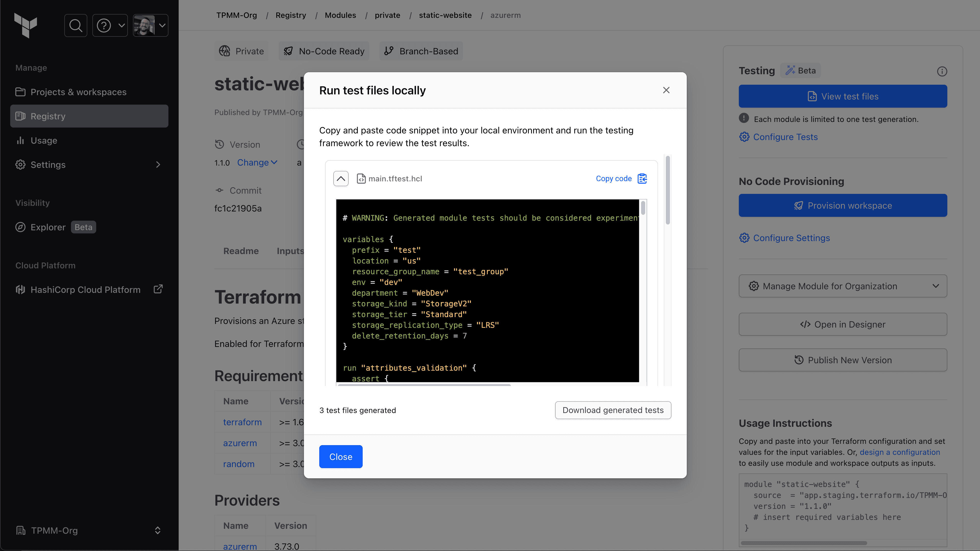The width and height of the screenshot is (980, 551).
Task: Click Configure Tests gear icon
Action: tap(744, 137)
